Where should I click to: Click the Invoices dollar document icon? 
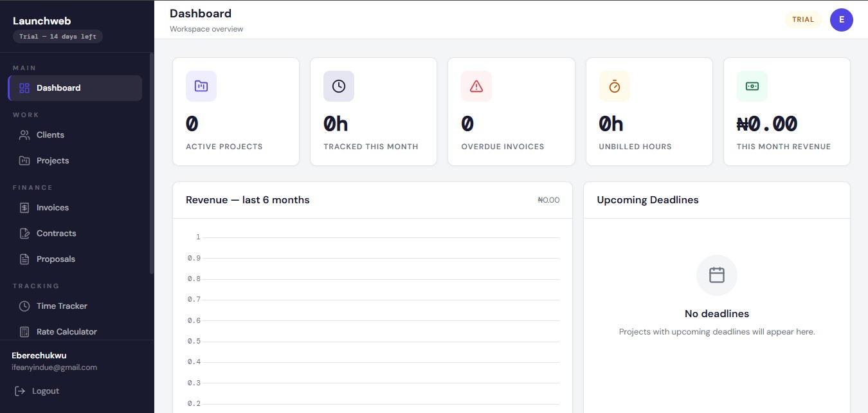click(24, 208)
